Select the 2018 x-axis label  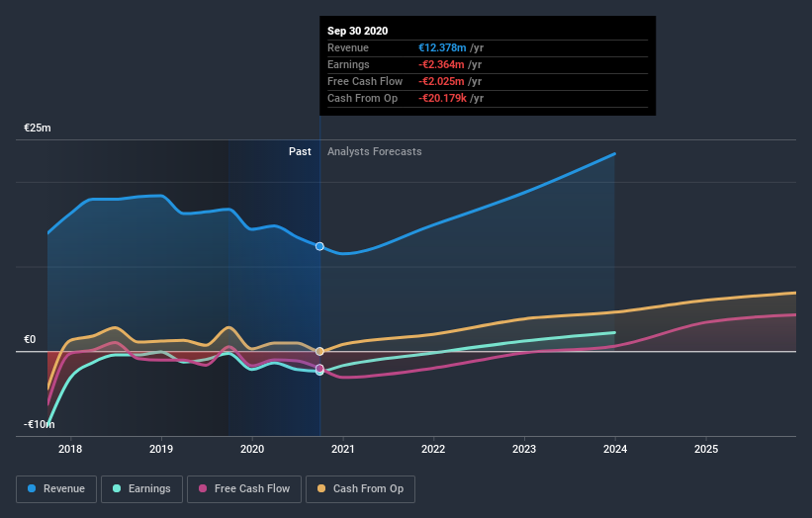pos(70,449)
